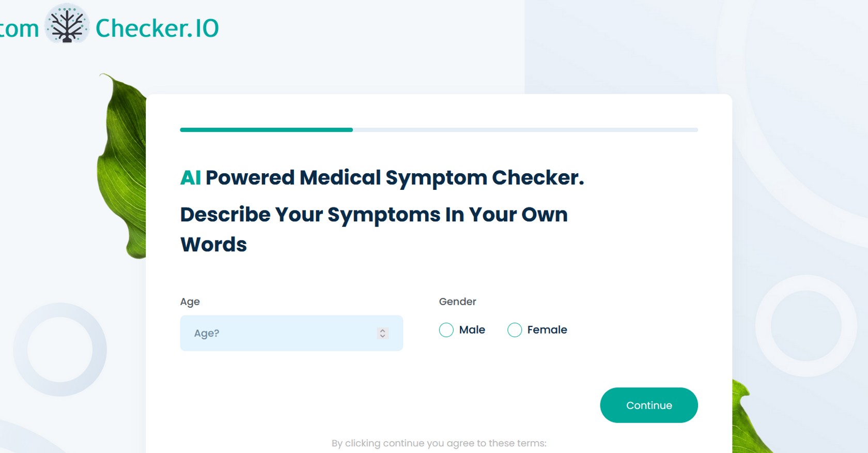Click the Gender field label

click(x=457, y=301)
